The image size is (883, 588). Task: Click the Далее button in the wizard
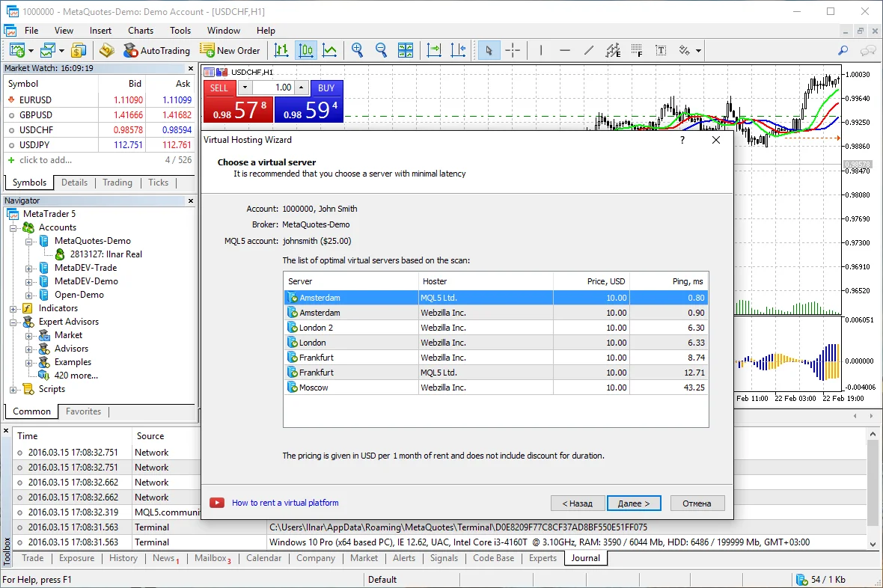click(634, 503)
